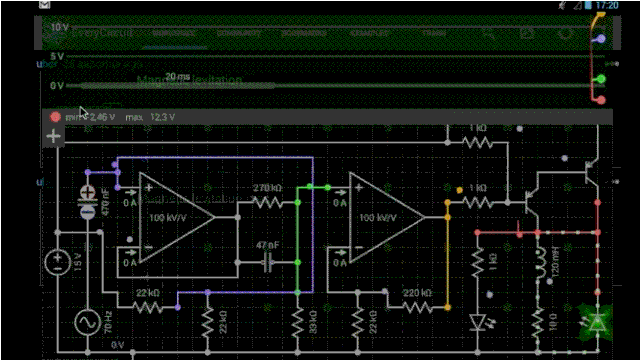
Task: Select the 270 kΩ feedback resistor
Action: tap(267, 202)
